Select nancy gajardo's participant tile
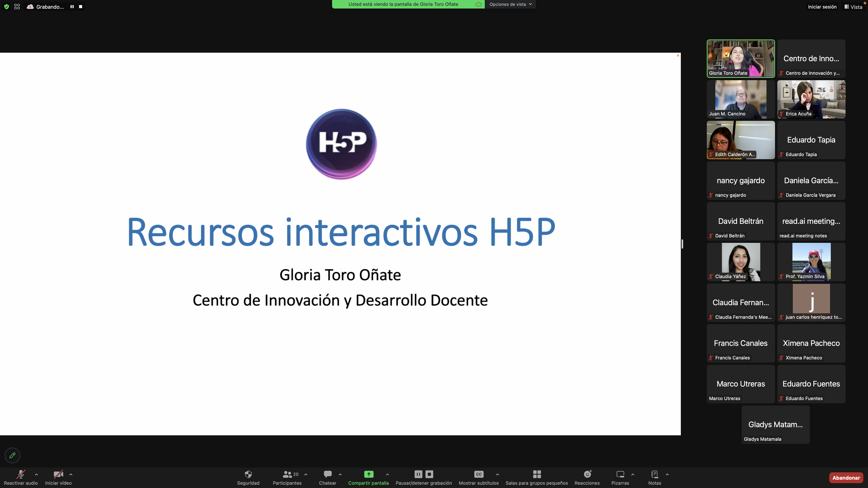The width and height of the screenshot is (868, 488). click(741, 181)
